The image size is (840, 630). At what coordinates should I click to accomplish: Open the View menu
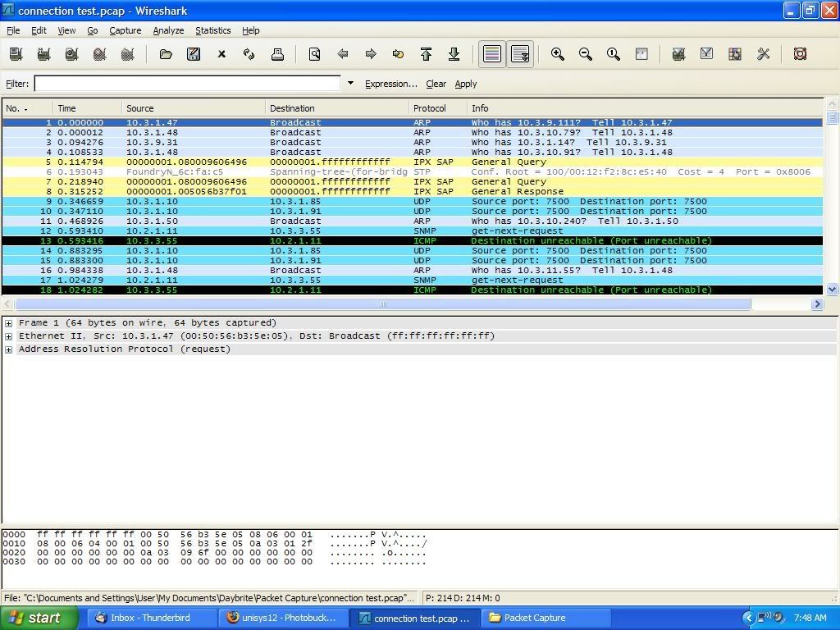[x=66, y=30]
